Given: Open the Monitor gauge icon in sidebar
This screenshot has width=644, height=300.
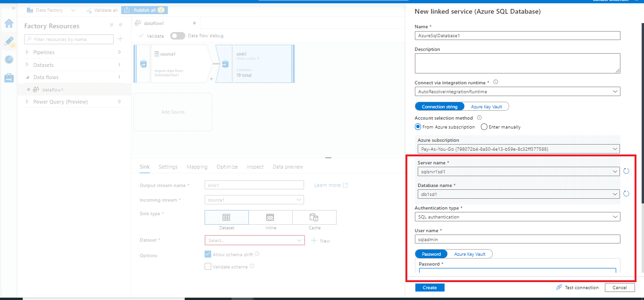Looking at the screenshot, I should [x=9, y=59].
